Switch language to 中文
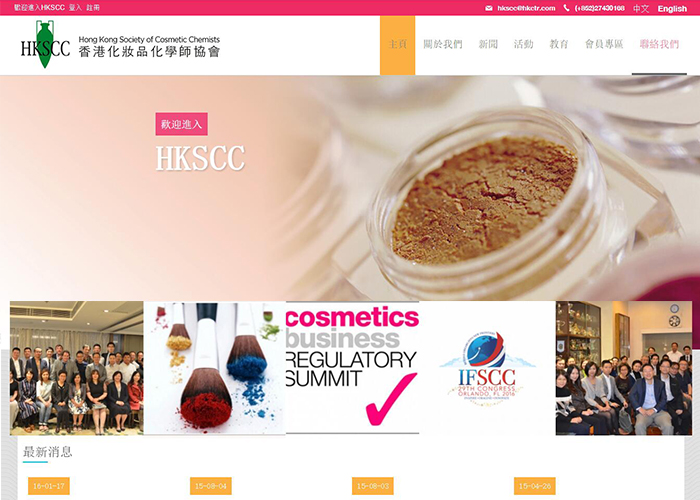Screen dimensions: 700x500 pos(641,8)
